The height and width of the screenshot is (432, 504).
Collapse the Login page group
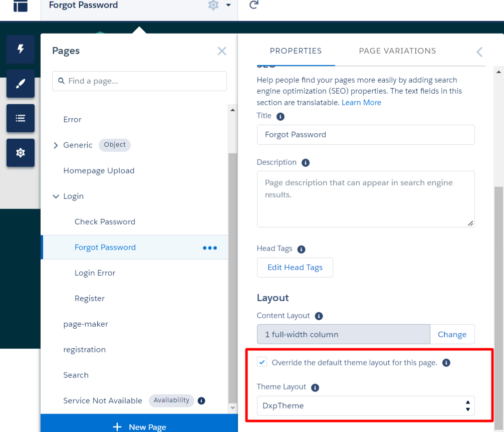tap(56, 196)
